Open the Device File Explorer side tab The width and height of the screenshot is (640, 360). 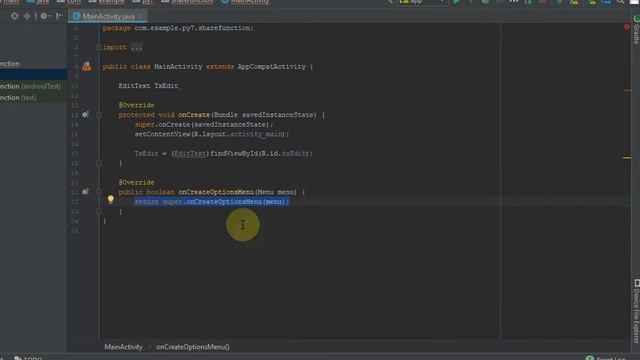pyautogui.click(x=636, y=311)
